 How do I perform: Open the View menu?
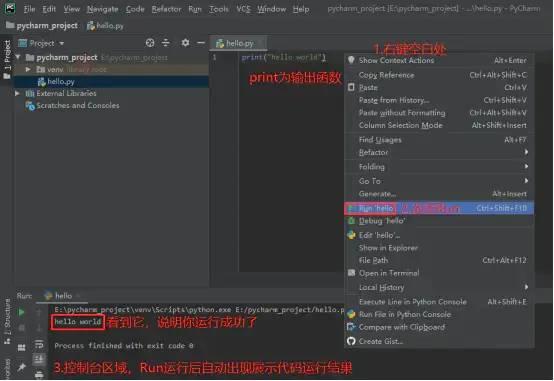pos(72,9)
